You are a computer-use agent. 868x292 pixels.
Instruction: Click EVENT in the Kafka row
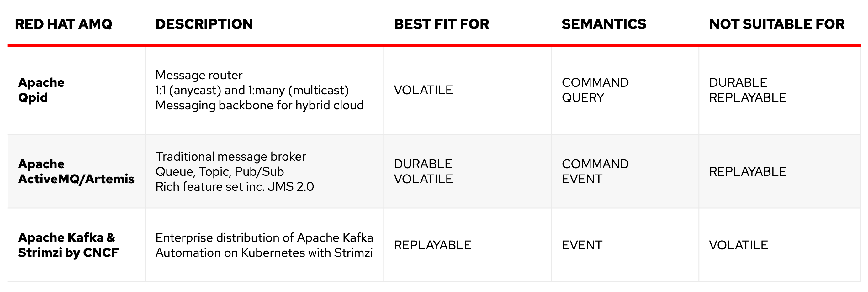[x=582, y=245]
